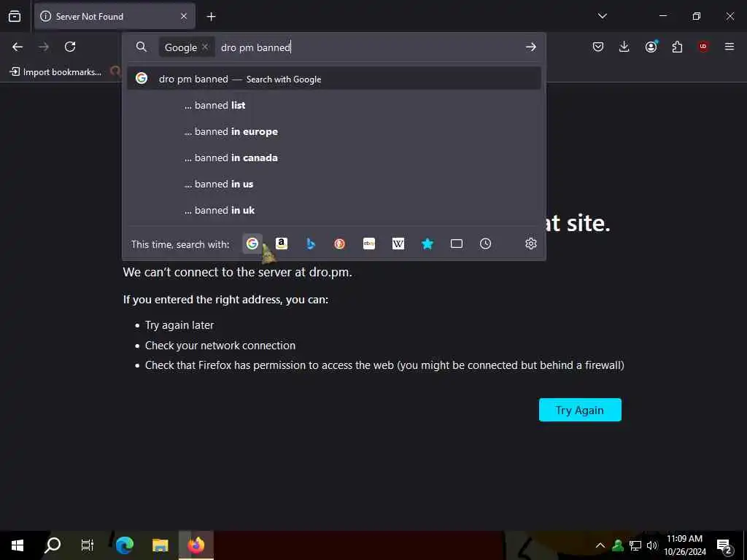The image size is (747, 560).
Task: Open Save to Pocket
Action: (x=598, y=47)
